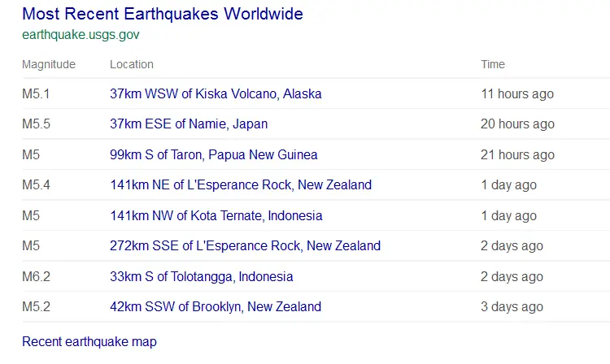Open 272km SSE of L'Esperance Rock link

[245, 246]
